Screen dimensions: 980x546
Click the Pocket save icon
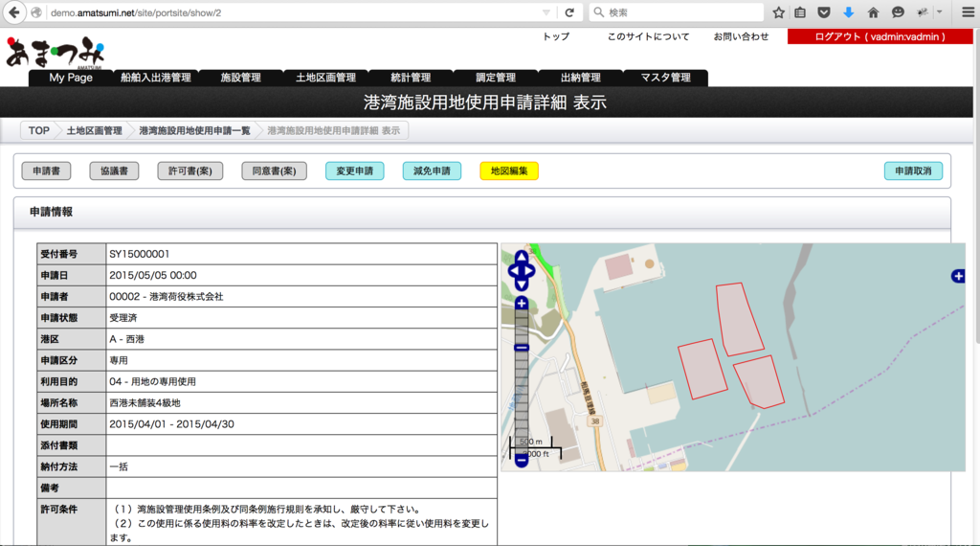824,12
